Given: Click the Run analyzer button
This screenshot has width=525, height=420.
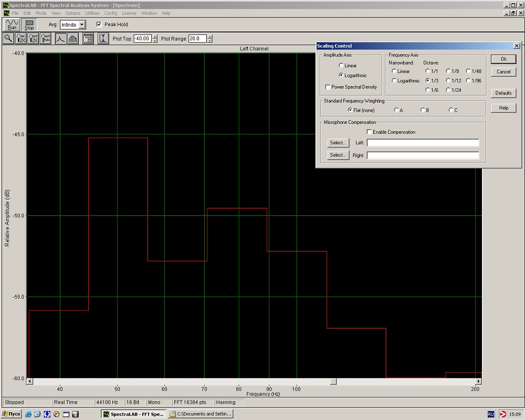Looking at the screenshot, I should pyautogui.click(x=12, y=25).
